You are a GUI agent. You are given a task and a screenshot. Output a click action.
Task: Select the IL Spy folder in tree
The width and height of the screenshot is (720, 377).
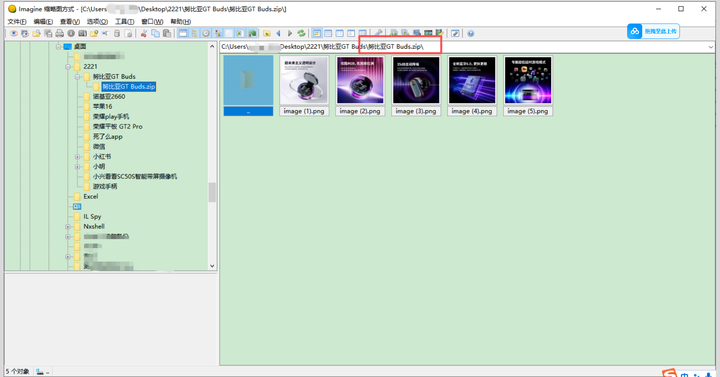tap(92, 217)
